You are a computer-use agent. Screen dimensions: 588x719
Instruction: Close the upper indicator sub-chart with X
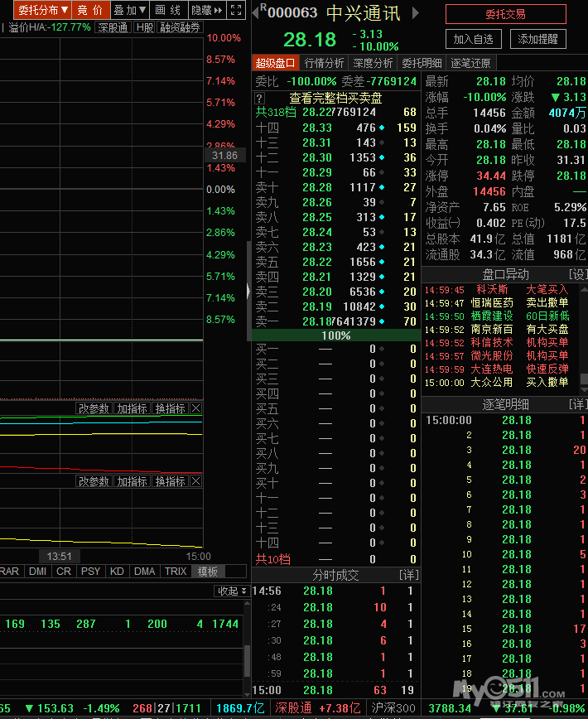click(195, 408)
